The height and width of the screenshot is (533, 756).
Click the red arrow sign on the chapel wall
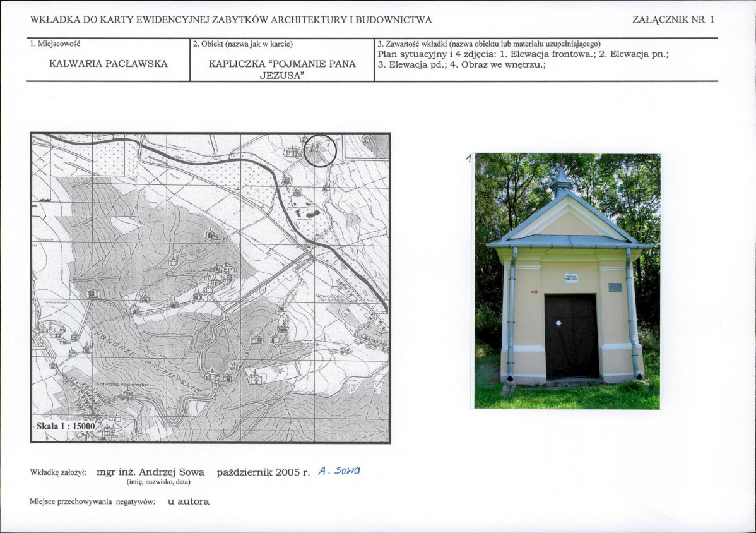click(x=535, y=292)
